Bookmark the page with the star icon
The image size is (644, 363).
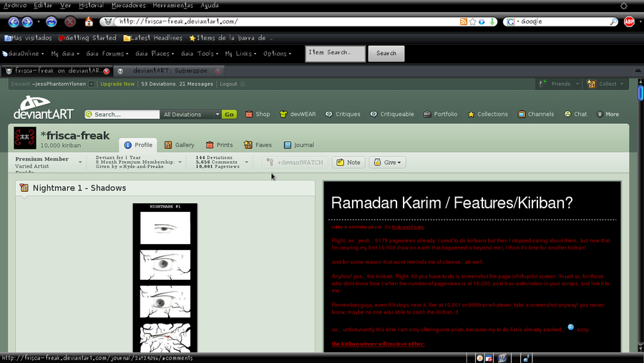[x=473, y=21]
